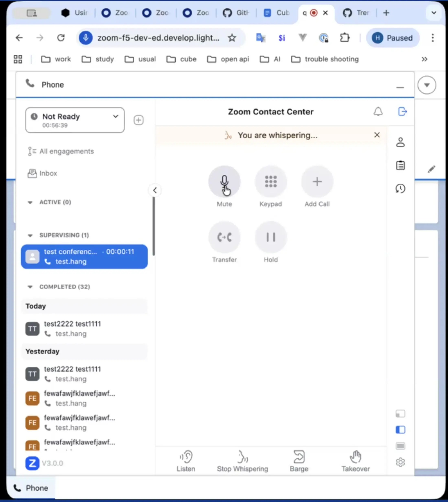Select the small popup layout icon
The height and width of the screenshot is (502, 448).
pyautogui.click(x=401, y=414)
